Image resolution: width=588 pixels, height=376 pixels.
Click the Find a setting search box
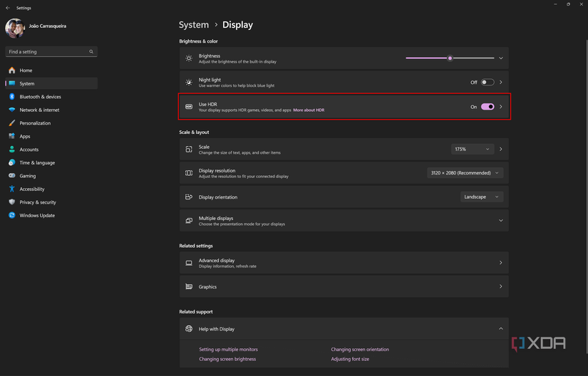coord(51,52)
